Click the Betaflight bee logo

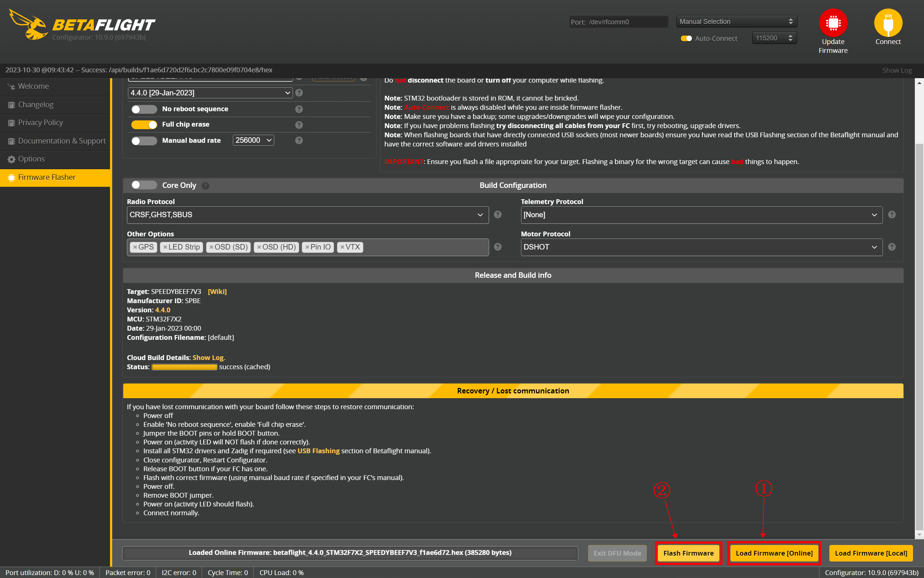coord(28,25)
